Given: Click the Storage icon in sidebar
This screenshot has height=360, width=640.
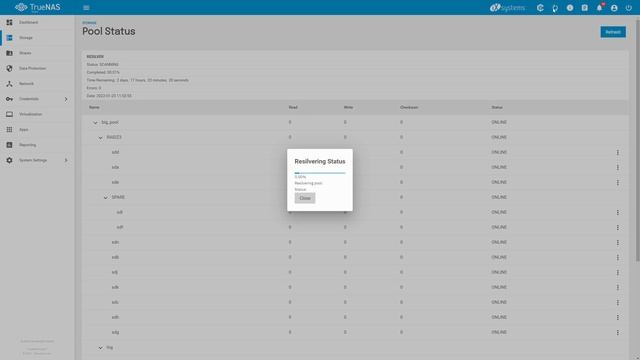Looking at the screenshot, I should [x=9, y=38].
